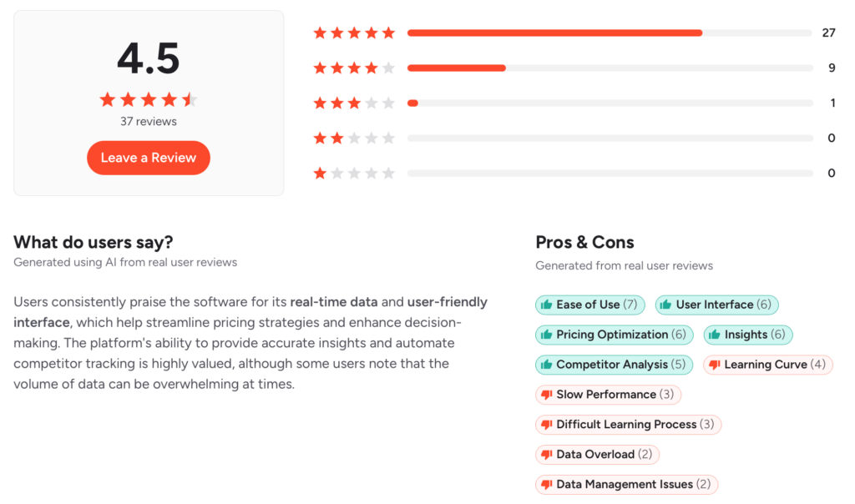Open the Ease of Use pro tag
The image size is (855, 504).
pos(590,305)
